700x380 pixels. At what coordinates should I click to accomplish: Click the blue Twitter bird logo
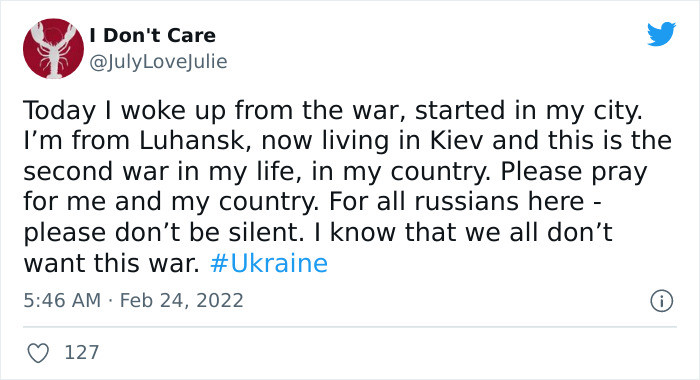(x=662, y=33)
